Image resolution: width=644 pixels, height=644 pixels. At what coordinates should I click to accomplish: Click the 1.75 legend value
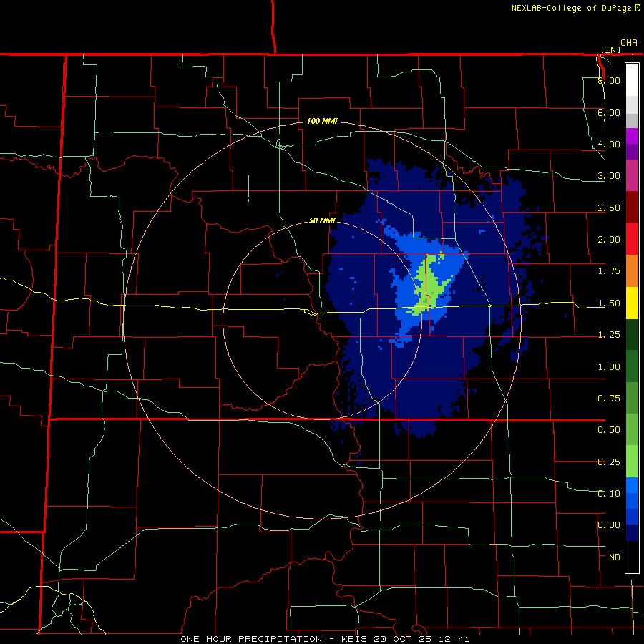pos(609,271)
